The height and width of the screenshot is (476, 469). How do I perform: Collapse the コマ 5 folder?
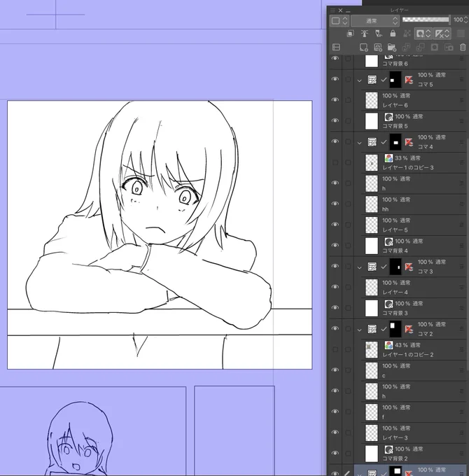[360, 80]
